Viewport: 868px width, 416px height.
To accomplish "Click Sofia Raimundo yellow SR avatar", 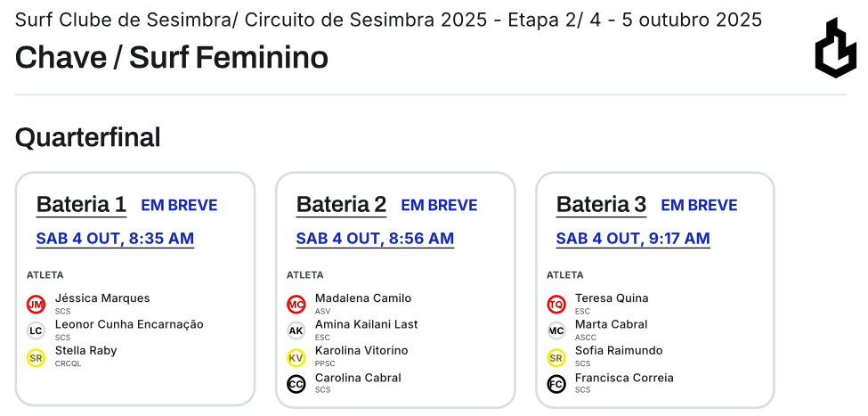I will click(x=556, y=357).
